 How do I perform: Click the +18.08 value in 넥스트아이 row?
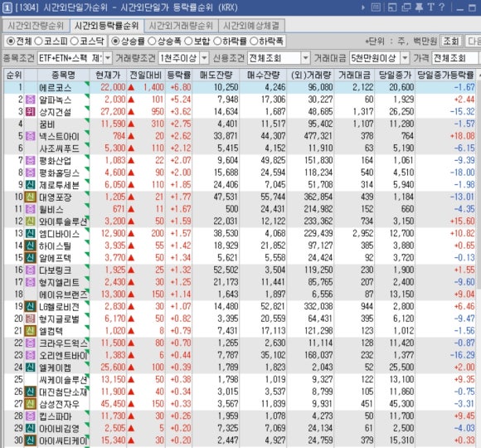click(462, 136)
